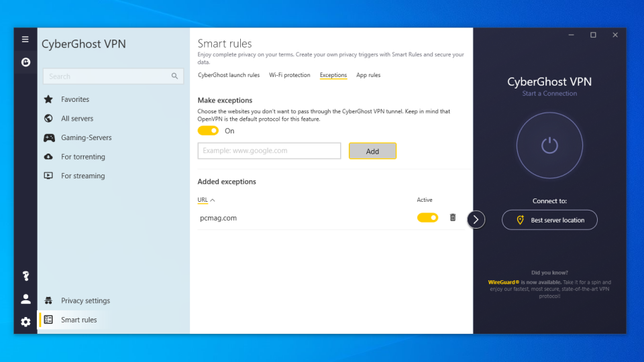Switch to Wi-Fi protection tab

click(x=290, y=75)
